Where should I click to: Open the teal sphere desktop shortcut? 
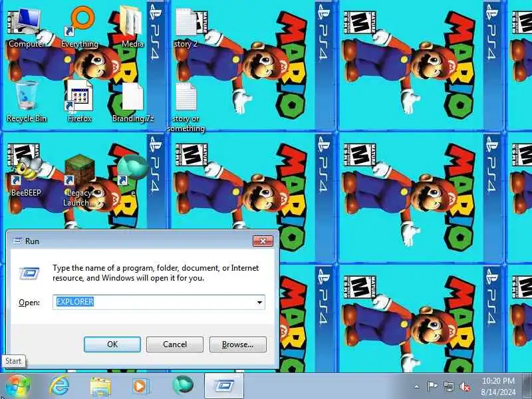[x=132, y=175]
